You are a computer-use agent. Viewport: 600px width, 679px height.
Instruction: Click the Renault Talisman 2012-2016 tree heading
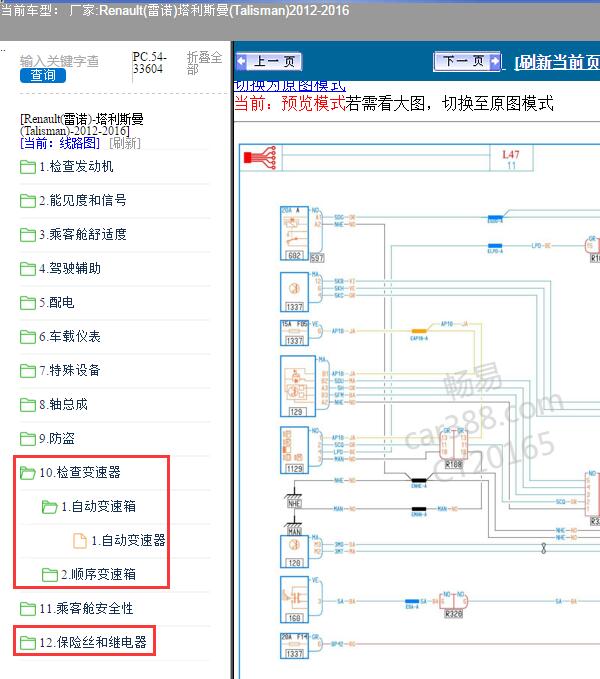(x=82, y=125)
